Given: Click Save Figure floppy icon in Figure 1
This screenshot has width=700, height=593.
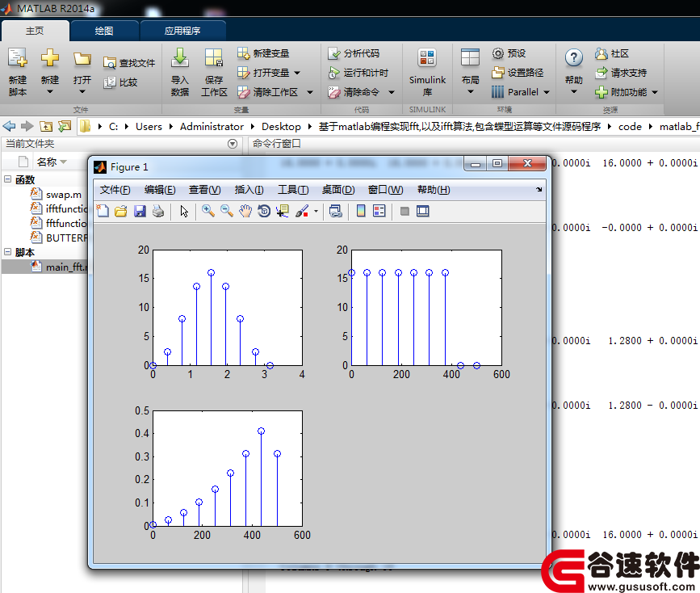Looking at the screenshot, I should [x=140, y=211].
